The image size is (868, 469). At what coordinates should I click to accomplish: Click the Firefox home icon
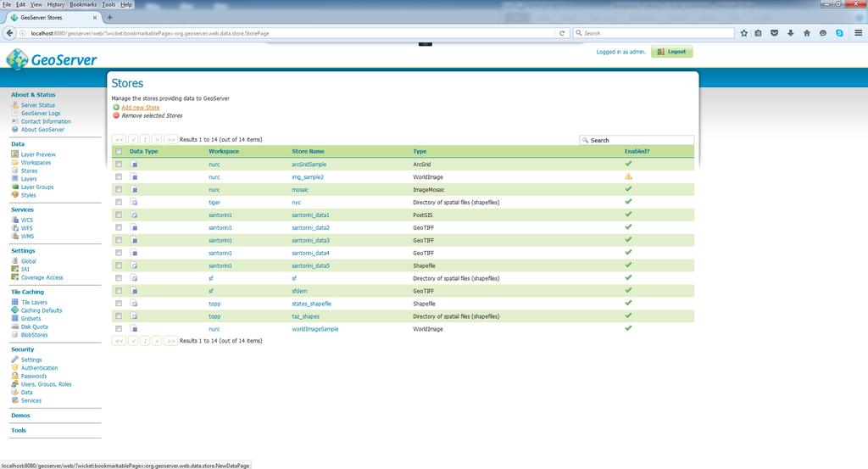tap(807, 33)
